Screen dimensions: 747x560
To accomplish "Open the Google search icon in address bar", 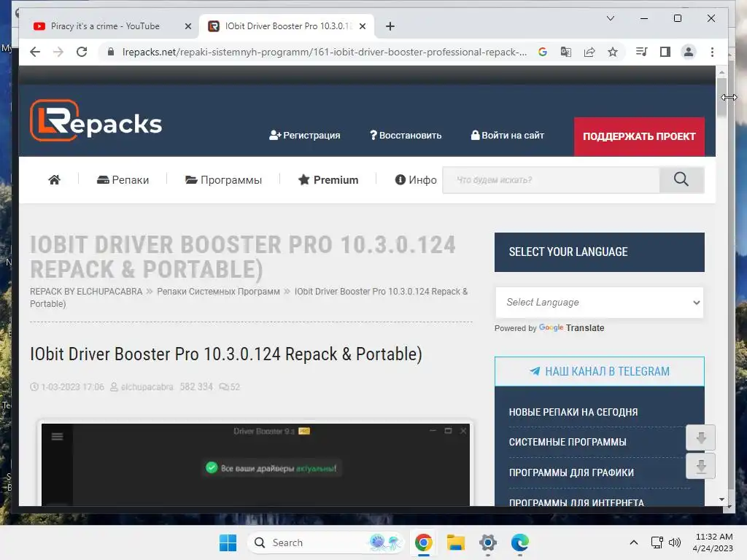I will click(x=543, y=52).
